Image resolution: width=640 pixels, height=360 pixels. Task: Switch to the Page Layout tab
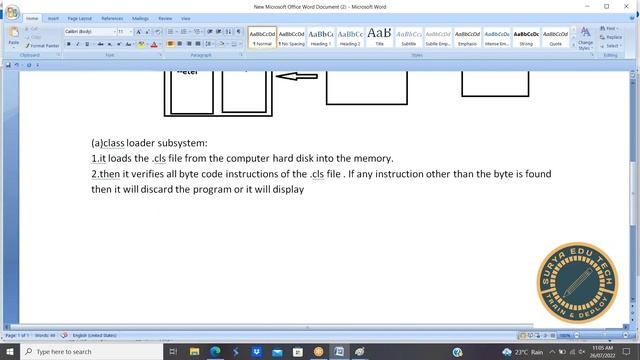coord(80,18)
